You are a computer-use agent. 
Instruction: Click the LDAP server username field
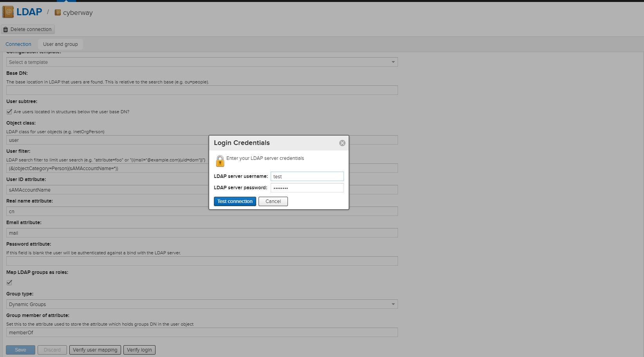pos(307,176)
